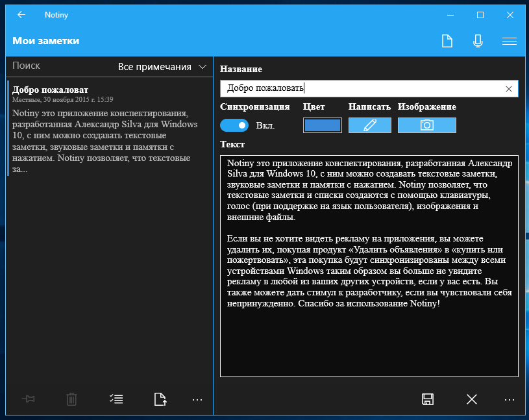Choose note color via blue swatch
This screenshot has width=529, height=420.
point(322,125)
